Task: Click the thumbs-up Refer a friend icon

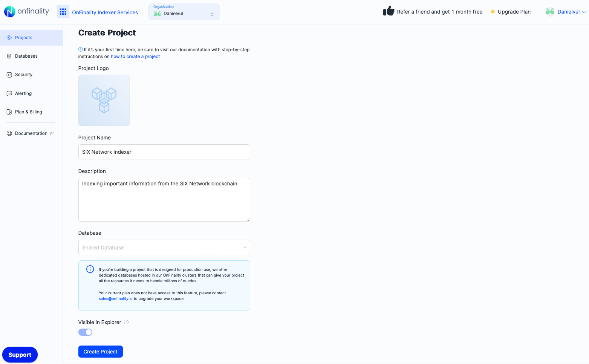Action: click(389, 11)
